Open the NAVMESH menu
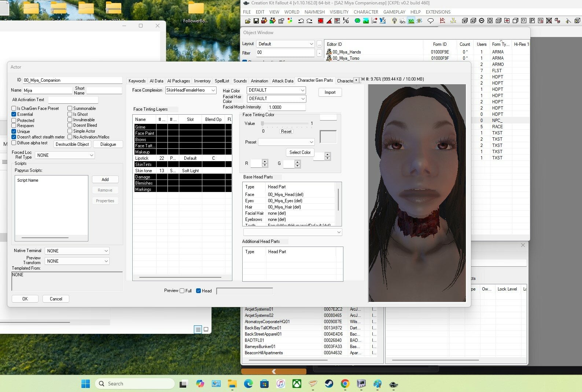582x392 pixels. point(314,12)
